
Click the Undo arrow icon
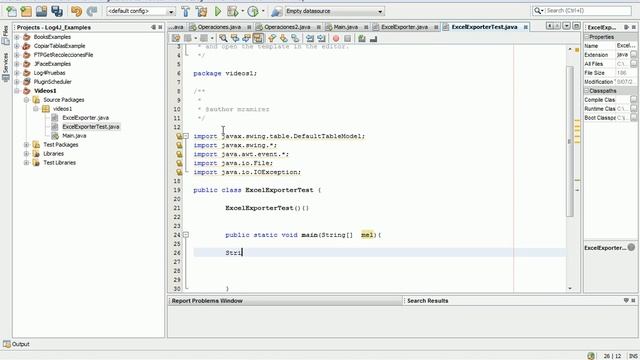coord(76,11)
